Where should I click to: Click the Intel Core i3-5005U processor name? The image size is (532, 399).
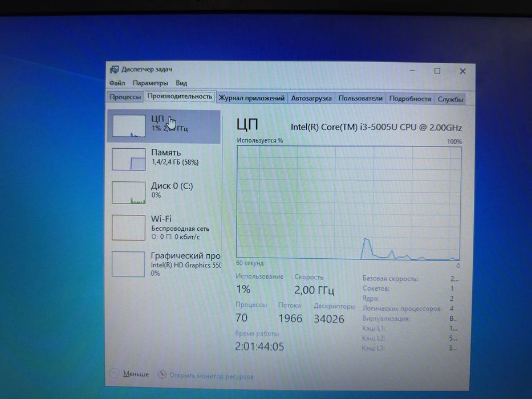[x=376, y=128]
